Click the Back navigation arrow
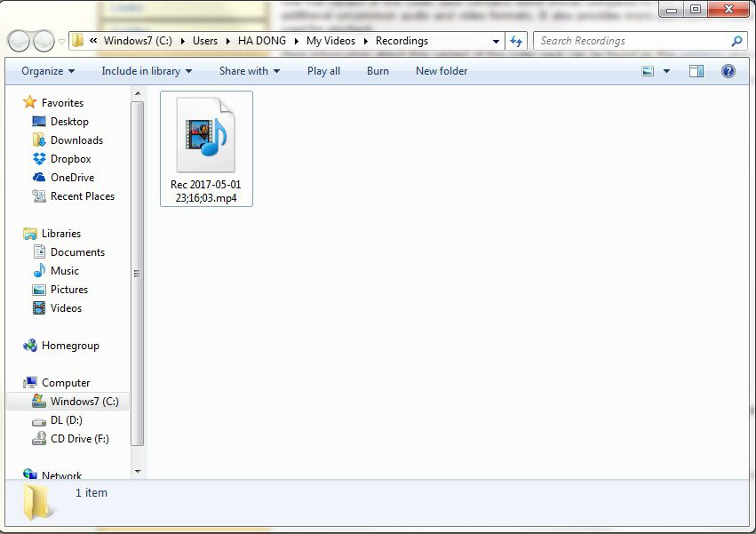 pos(19,41)
